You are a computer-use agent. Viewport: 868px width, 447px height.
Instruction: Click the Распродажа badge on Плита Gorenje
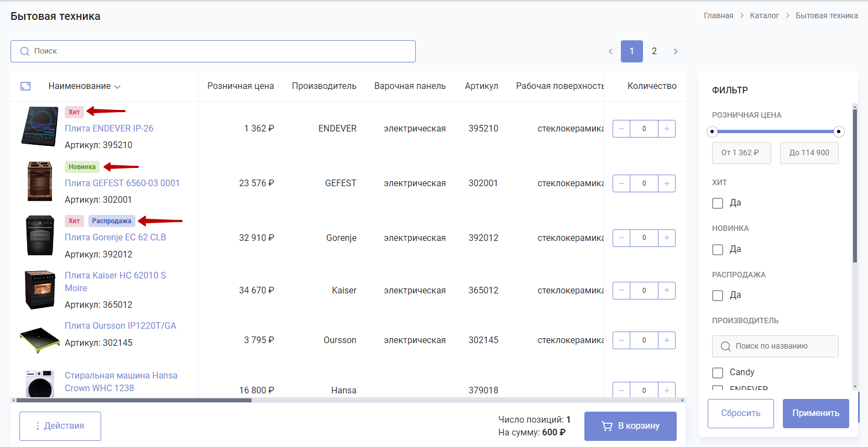click(x=112, y=221)
